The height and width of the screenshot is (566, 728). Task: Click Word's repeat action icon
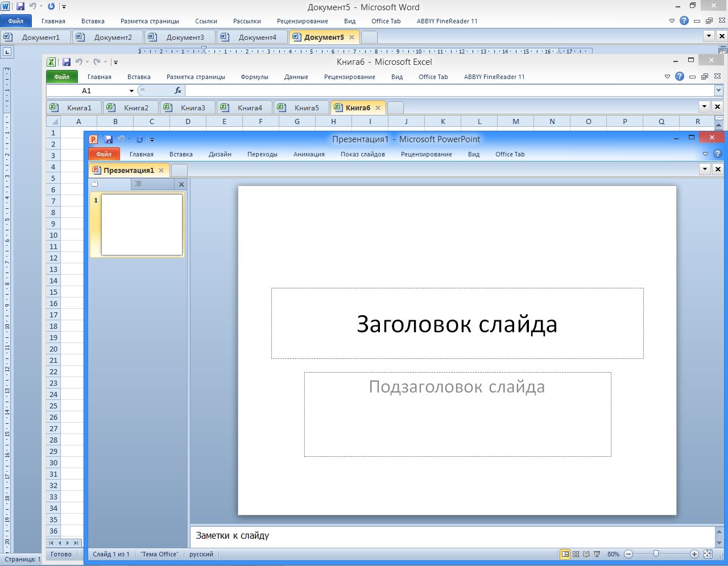[x=51, y=6]
